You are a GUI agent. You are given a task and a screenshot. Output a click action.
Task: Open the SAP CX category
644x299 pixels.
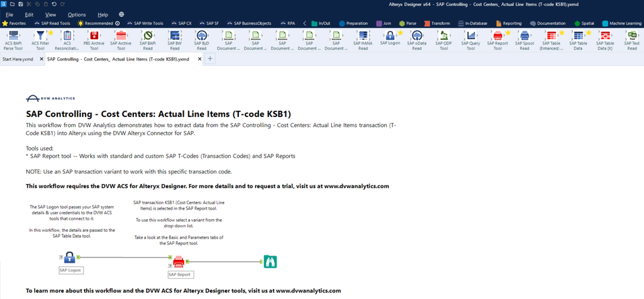(x=182, y=24)
